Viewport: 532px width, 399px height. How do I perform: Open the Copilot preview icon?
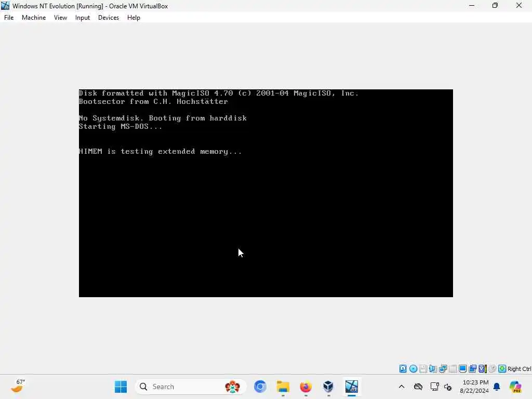pos(515,387)
